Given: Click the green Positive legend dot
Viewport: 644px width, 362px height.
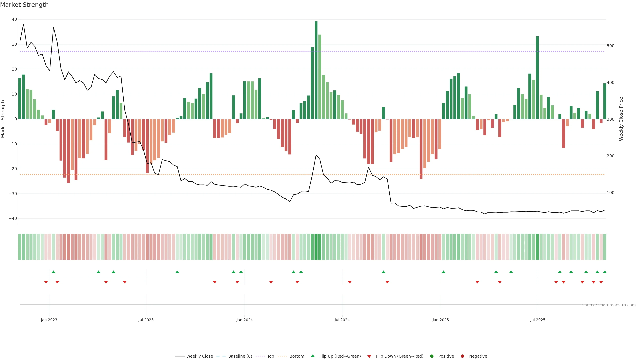Looking at the screenshot, I should pyautogui.click(x=432, y=356).
